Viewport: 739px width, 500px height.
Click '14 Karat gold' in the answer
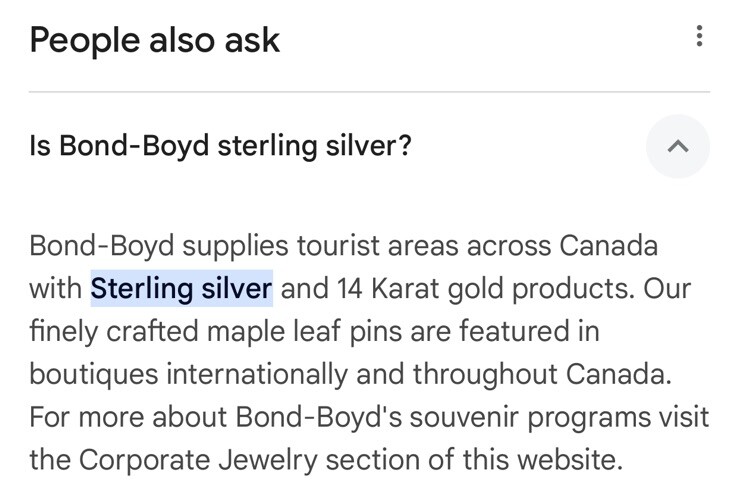pyautogui.click(x=419, y=289)
